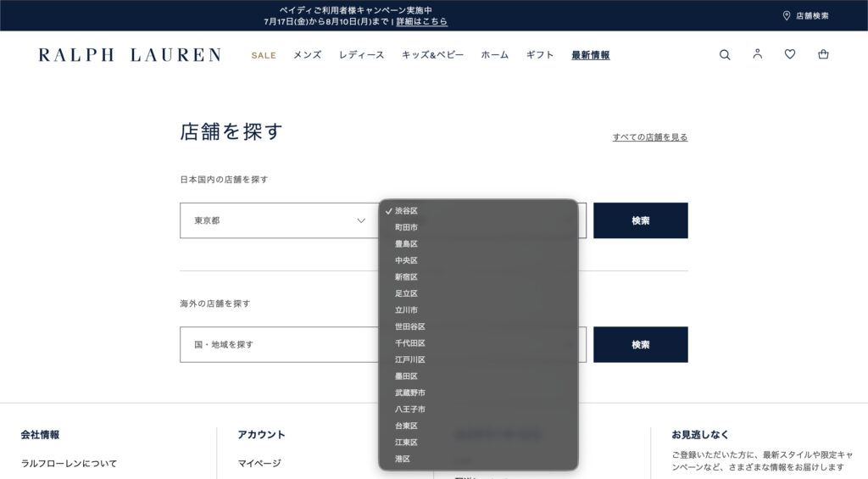
Task: Choose 墨田区 from the list
Action: coord(478,376)
